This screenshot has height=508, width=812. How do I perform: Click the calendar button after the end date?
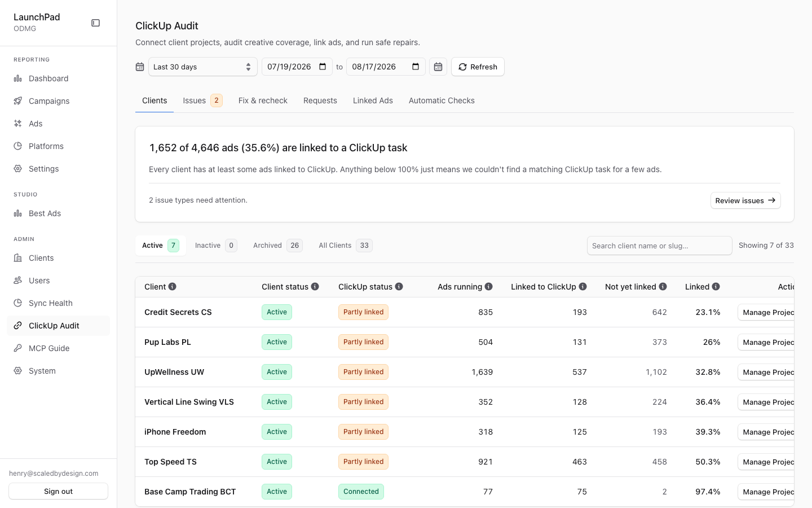click(x=438, y=67)
